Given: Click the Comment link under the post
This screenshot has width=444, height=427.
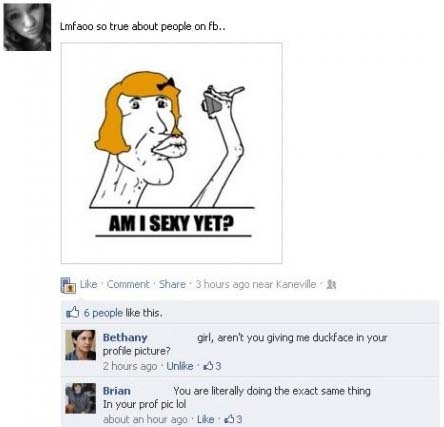Looking at the screenshot, I should click(x=128, y=284).
